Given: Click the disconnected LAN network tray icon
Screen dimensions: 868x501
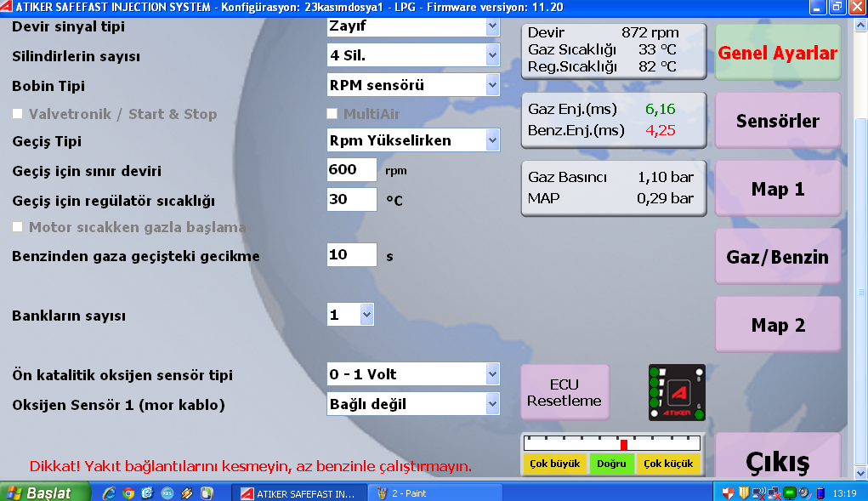Looking at the screenshot, I should point(774,492).
